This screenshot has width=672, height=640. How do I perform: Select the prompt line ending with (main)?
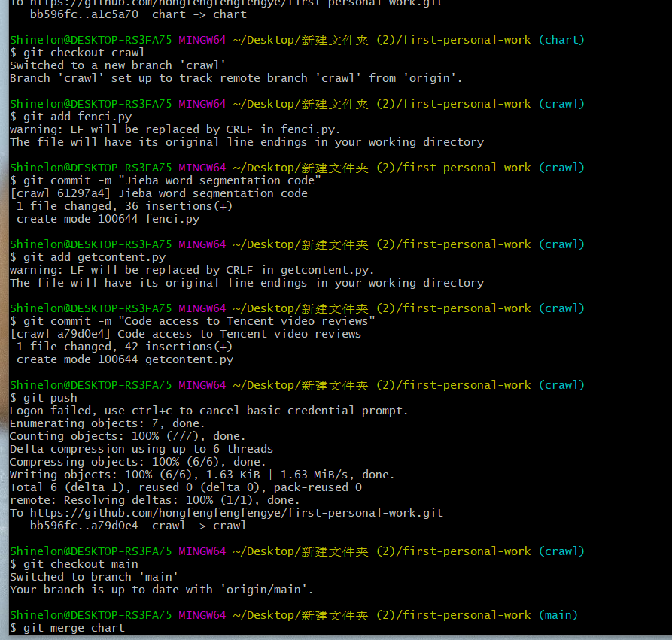(293, 616)
